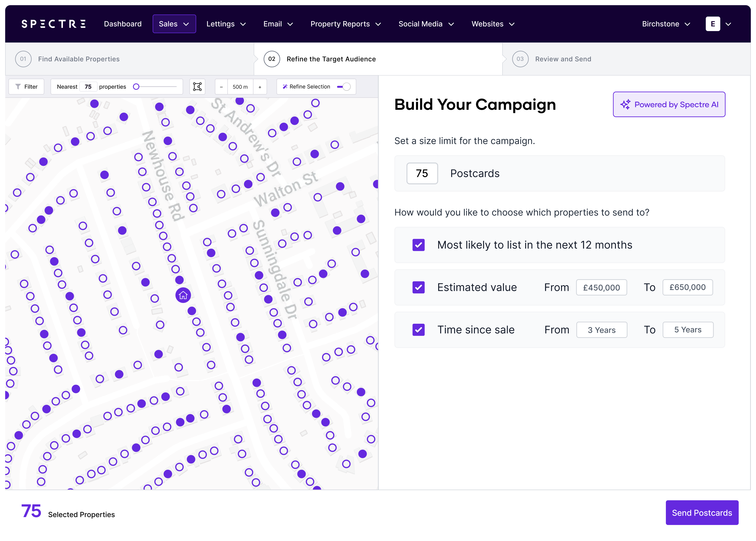Disable the Time since sale checkbox

418,330
